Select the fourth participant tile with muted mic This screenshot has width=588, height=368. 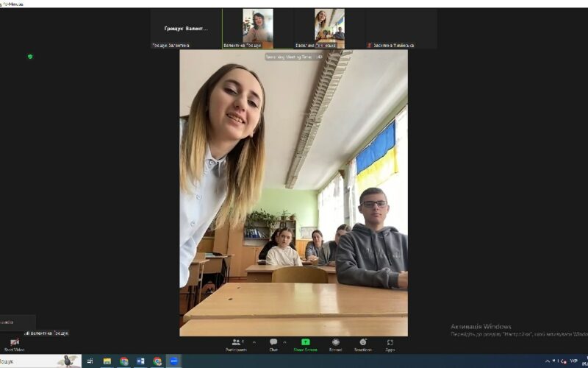click(x=401, y=29)
